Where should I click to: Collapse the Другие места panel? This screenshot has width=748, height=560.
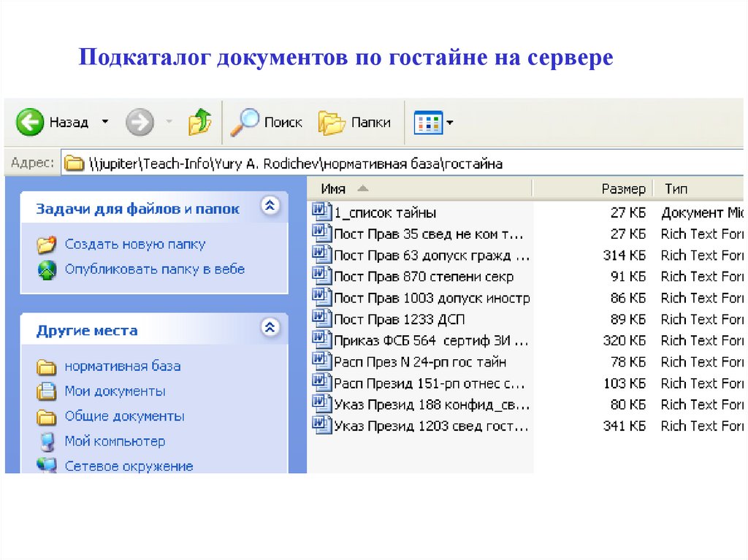[x=270, y=327]
